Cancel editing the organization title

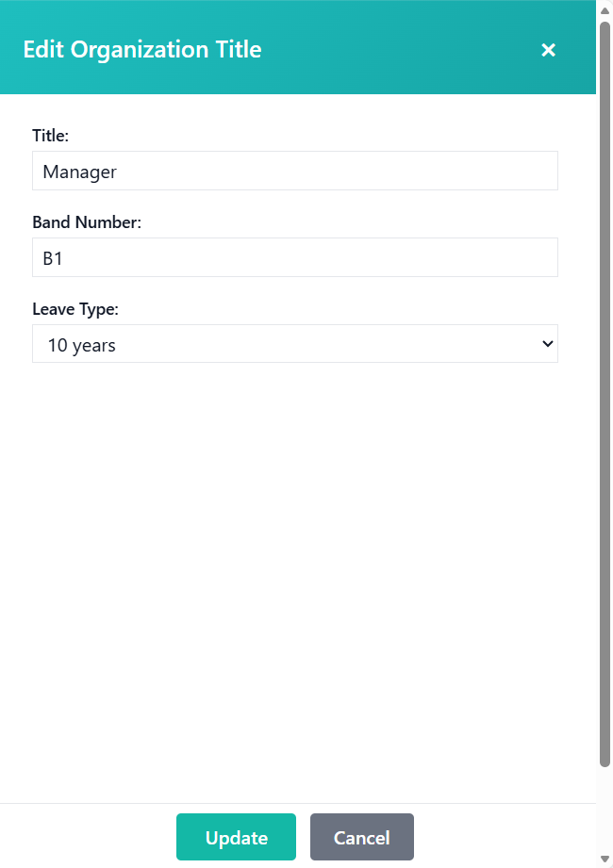361,838
